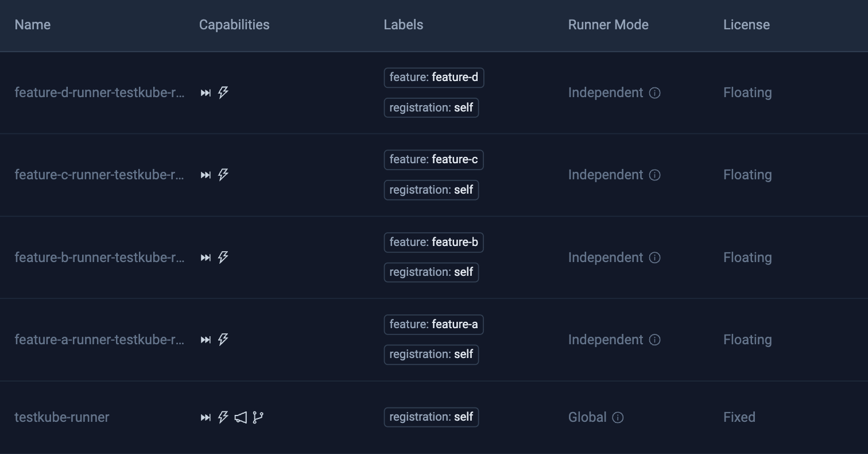Image resolution: width=868 pixels, height=454 pixels.
Task: Open the feature-c-runner-testkube runner
Action: [99, 175]
